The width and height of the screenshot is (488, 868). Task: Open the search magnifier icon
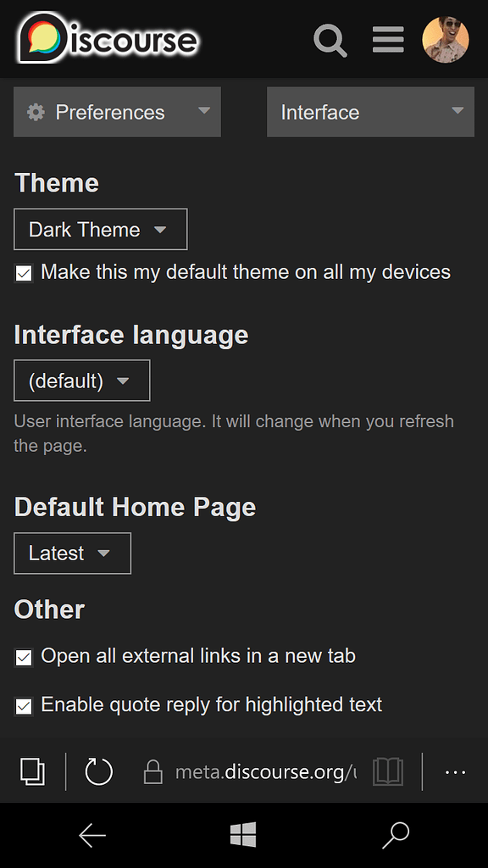(330, 40)
